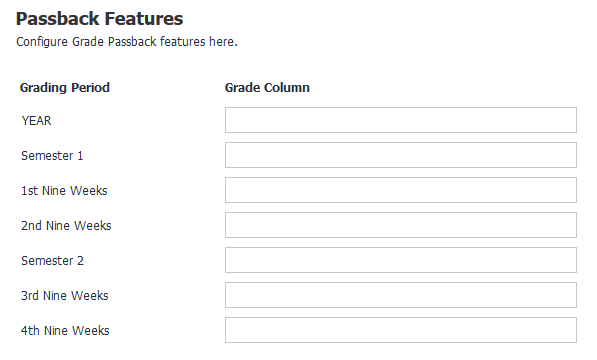Select the 3rd Nine Weeks text field
597x360 pixels.
401,295
